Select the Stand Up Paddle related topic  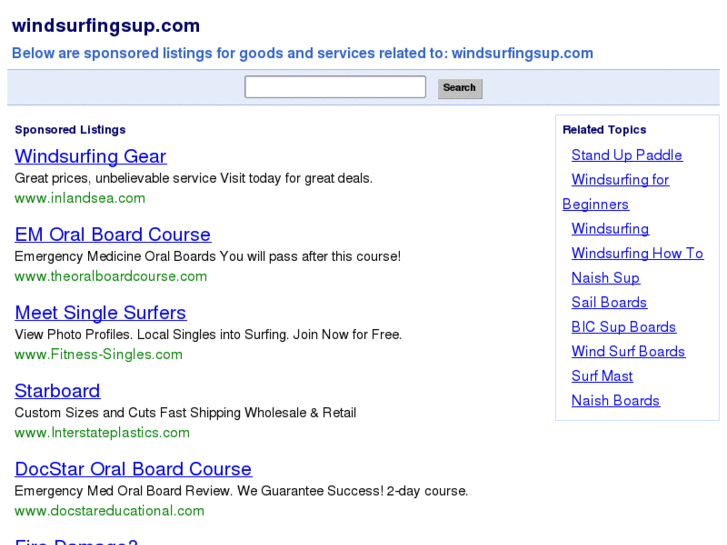(x=627, y=155)
